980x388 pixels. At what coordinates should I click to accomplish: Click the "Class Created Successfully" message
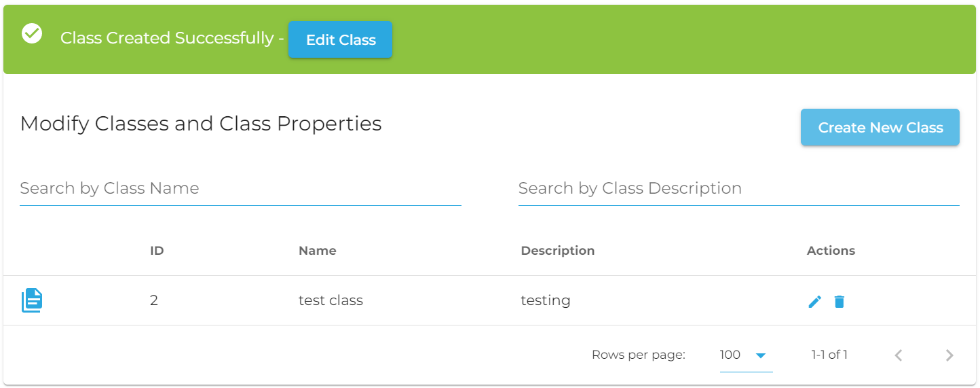[167, 38]
